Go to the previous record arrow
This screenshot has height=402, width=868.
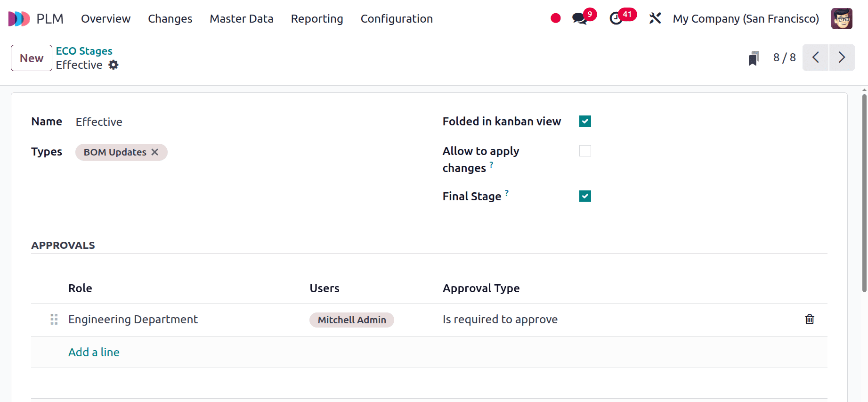(x=816, y=57)
